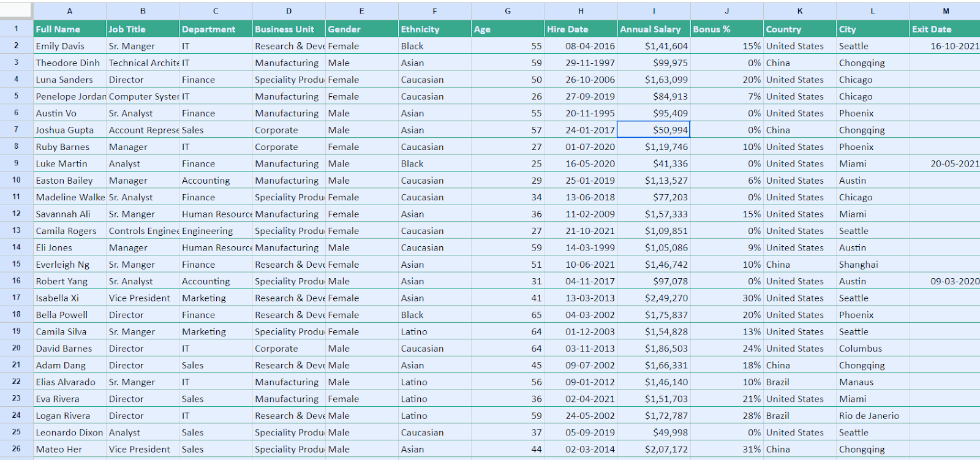Click the Eva Rivera cell
Screen dimensions: 980x460
70,399
